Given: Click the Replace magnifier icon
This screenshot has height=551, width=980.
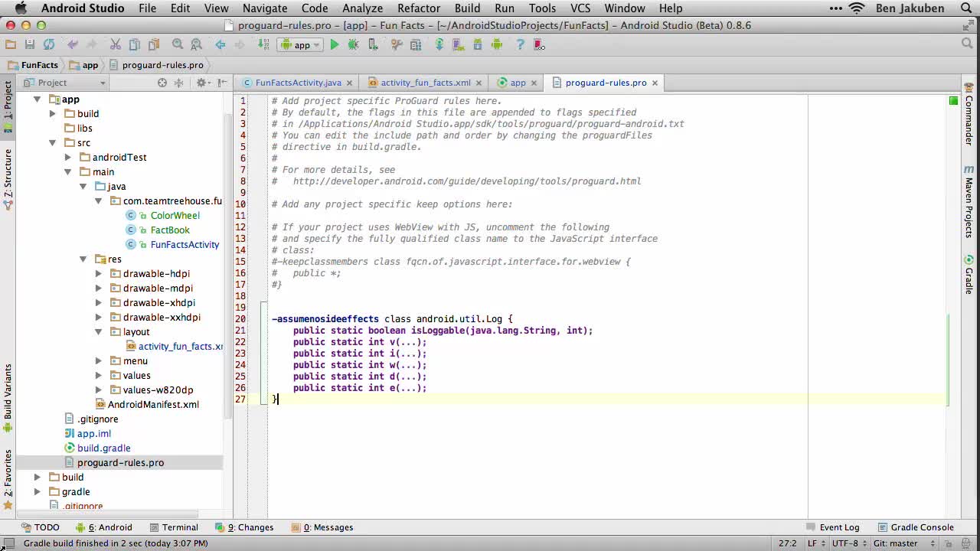Looking at the screenshot, I should 197,44.
